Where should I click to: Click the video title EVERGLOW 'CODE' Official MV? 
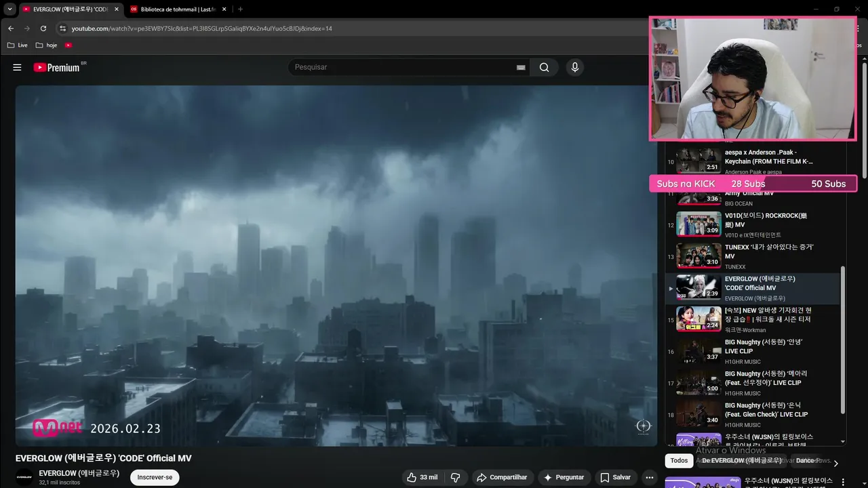pos(104,458)
